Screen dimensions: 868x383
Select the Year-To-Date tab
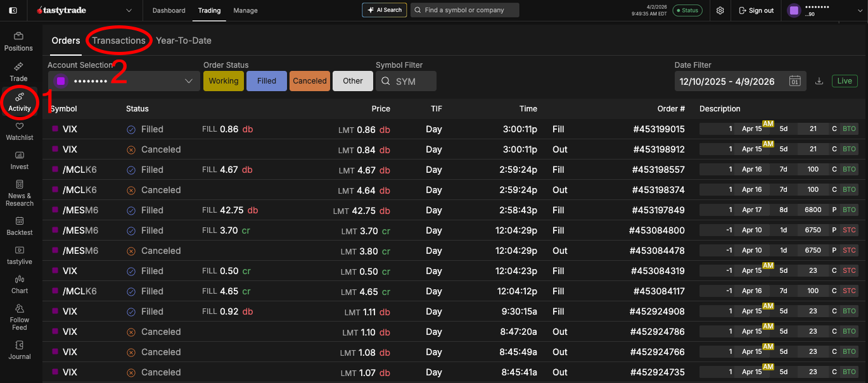184,41
